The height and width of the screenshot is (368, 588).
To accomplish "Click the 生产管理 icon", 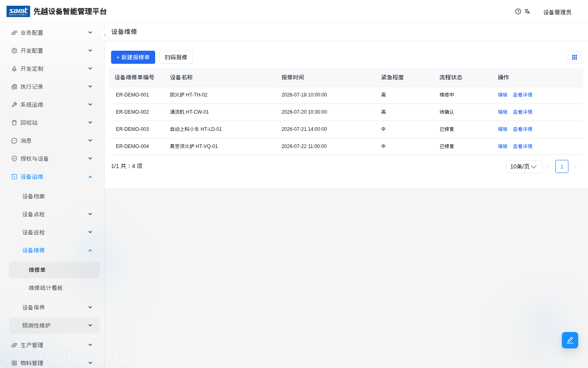I will click(14, 345).
